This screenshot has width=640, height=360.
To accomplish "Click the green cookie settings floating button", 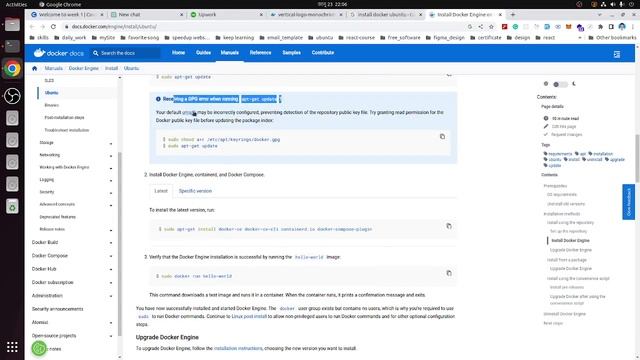I will coord(39,348).
